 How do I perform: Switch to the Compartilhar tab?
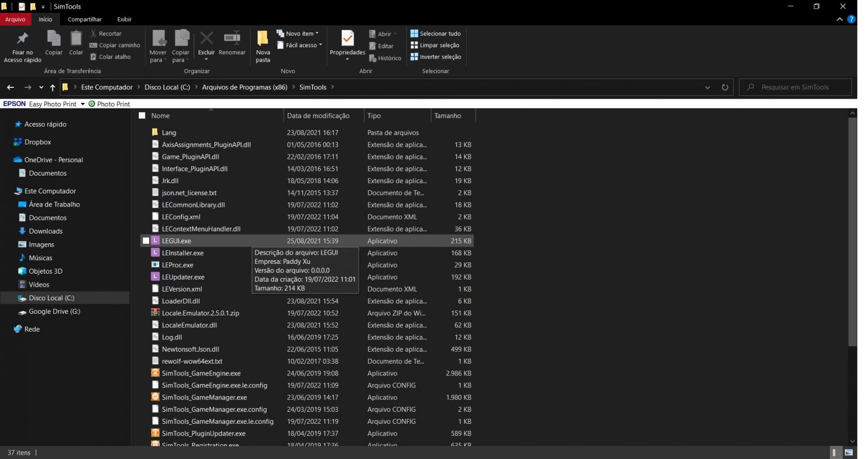[85, 20]
